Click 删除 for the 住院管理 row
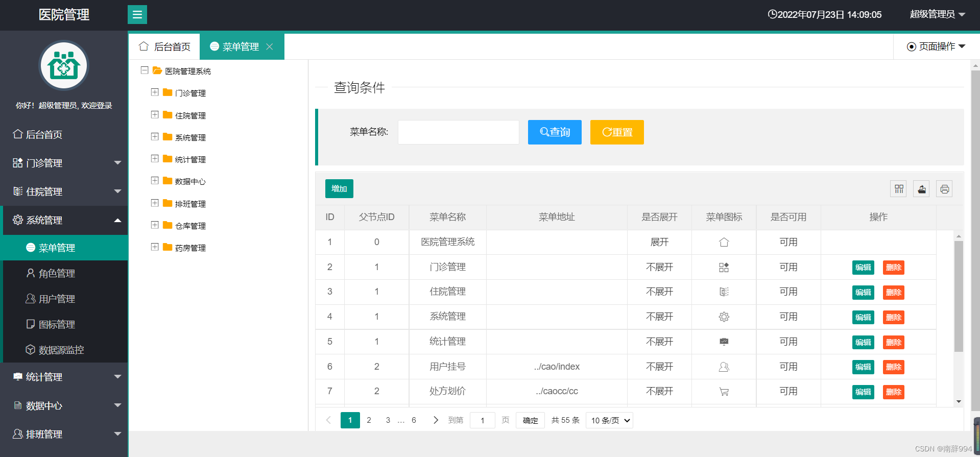 tap(894, 293)
